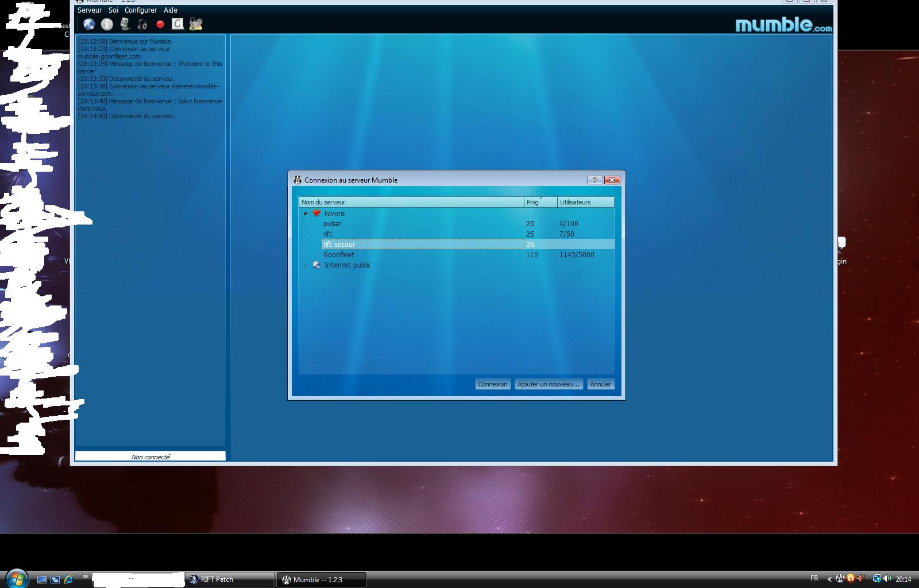Click the FR language indicator in the tray
919x588 pixels.
click(x=814, y=578)
